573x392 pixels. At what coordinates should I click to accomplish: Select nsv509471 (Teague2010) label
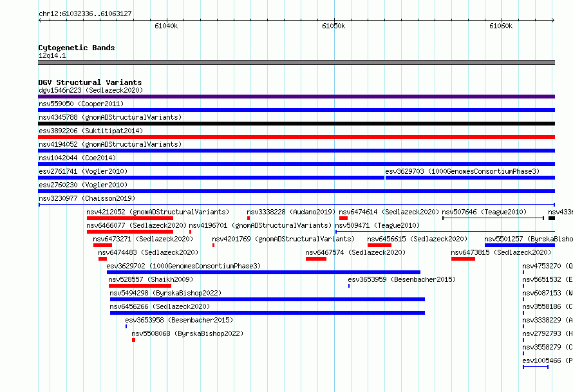click(x=377, y=225)
